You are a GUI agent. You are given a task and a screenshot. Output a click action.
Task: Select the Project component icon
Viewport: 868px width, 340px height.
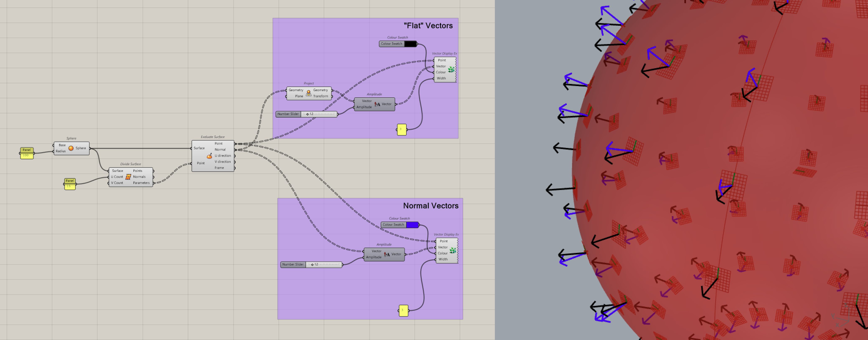click(308, 93)
